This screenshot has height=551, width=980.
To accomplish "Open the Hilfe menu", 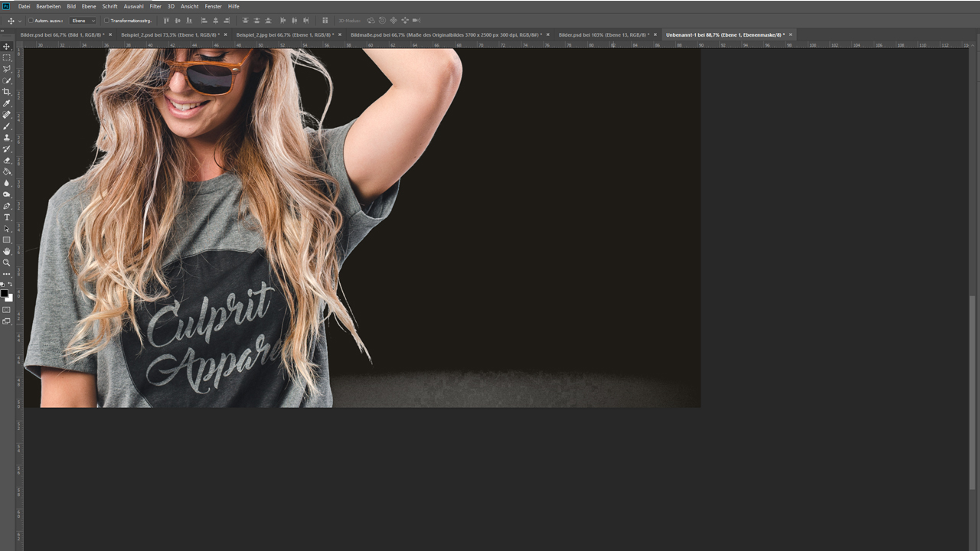I will coord(234,6).
